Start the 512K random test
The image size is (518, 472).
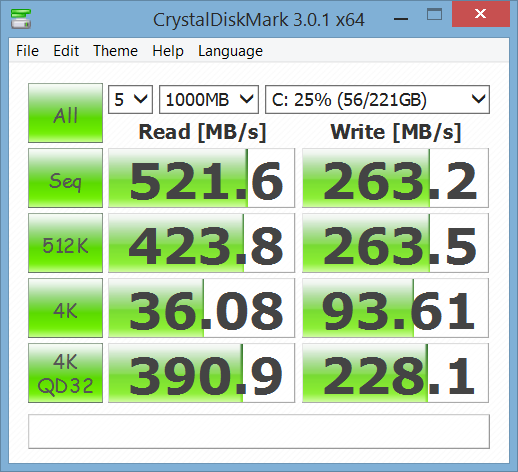pyautogui.click(x=65, y=243)
